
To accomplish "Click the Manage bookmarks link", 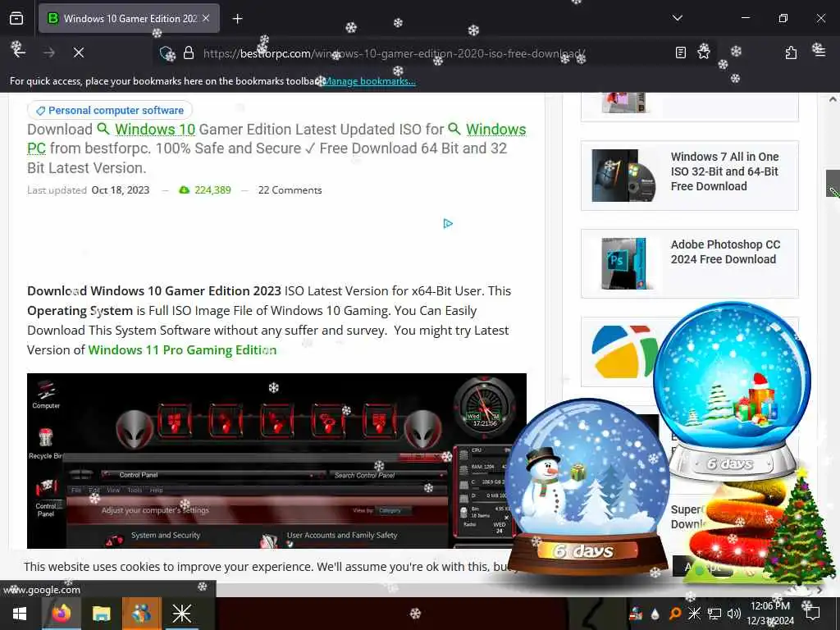I will click(369, 81).
